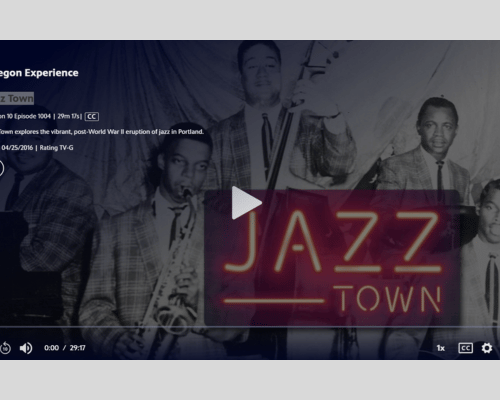Click the Jazz Town episode description text
This screenshot has height=400, width=500.
(x=101, y=132)
